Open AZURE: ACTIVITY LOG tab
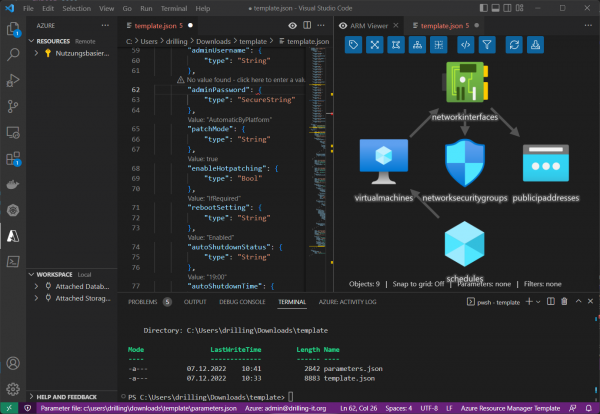Image resolution: width=600 pixels, height=414 pixels. (x=347, y=302)
